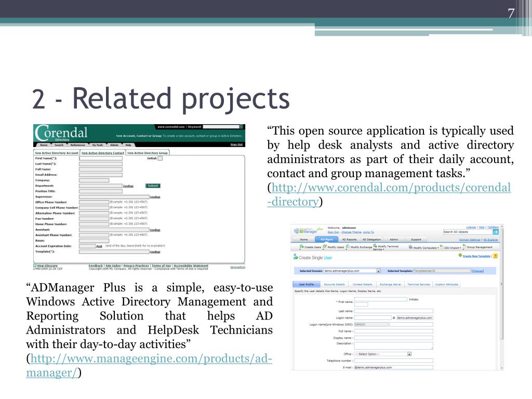Switch to the Exchange Server tab
Viewport: 532px width, 399px height.
tap(390, 284)
